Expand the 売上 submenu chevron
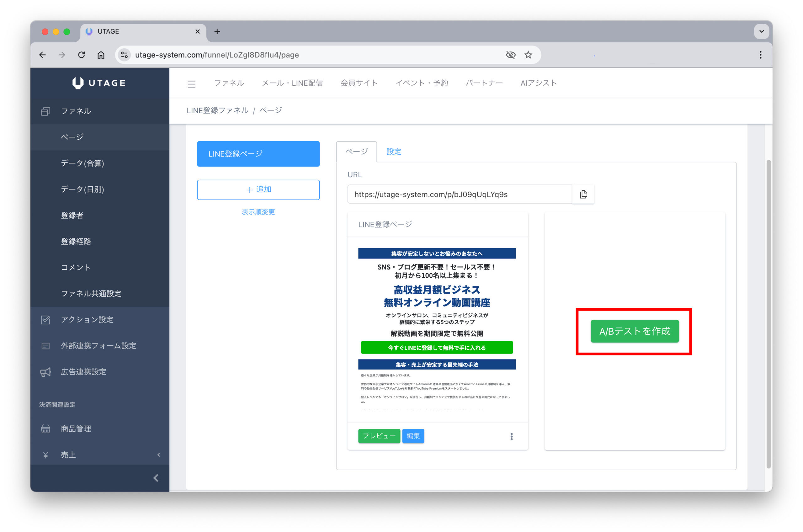Image resolution: width=803 pixels, height=532 pixels. pos(158,455)
